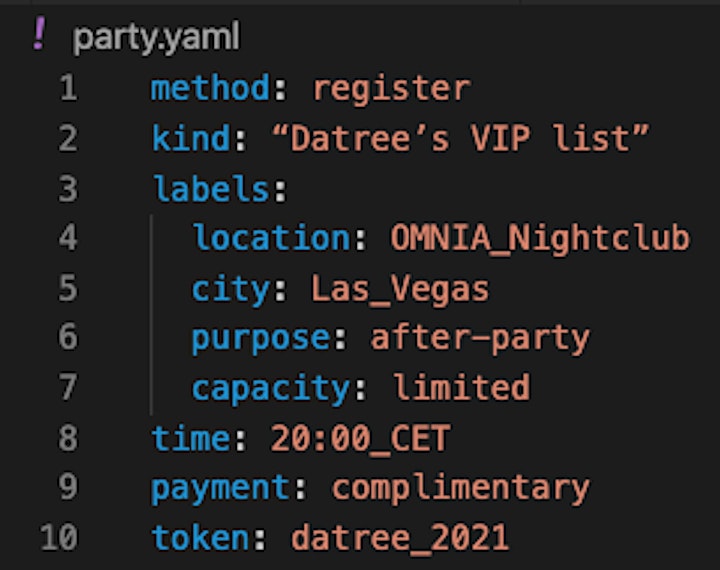Select line number 1 in gutter
Viewport: 720px width, 570px height.
(68, 88)
